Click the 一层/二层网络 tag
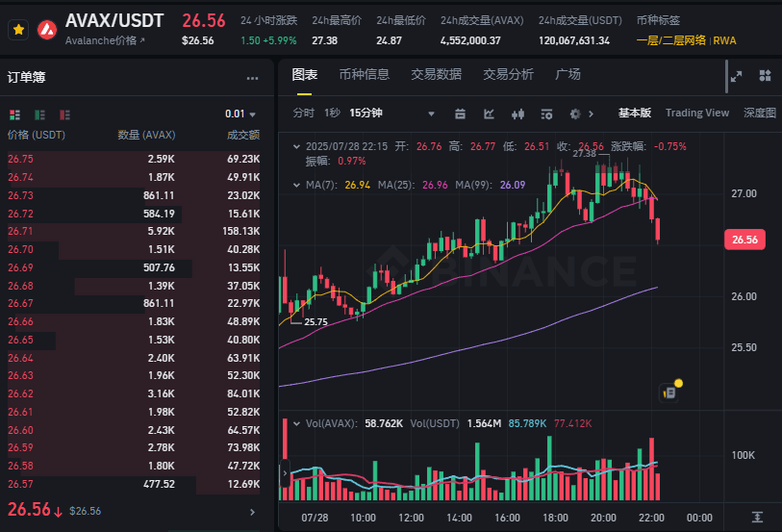782x532 pixels. 671,40
